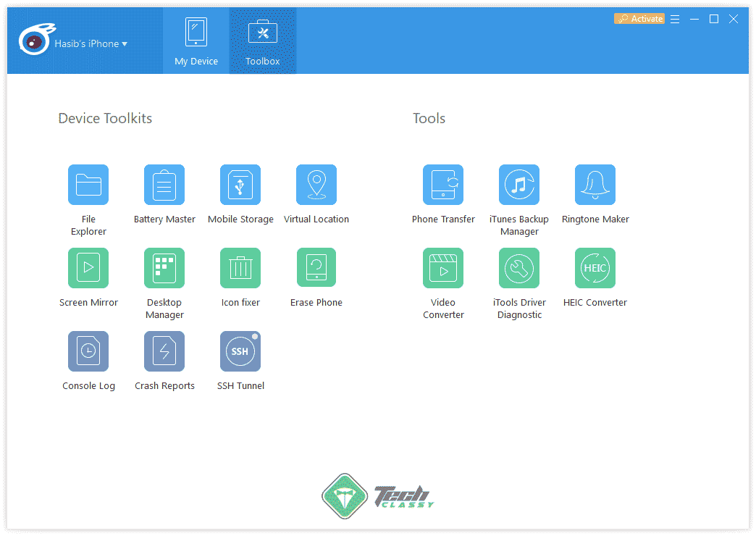
Task: Switch to the My Device tab
Action: click(x=196, y=41)
